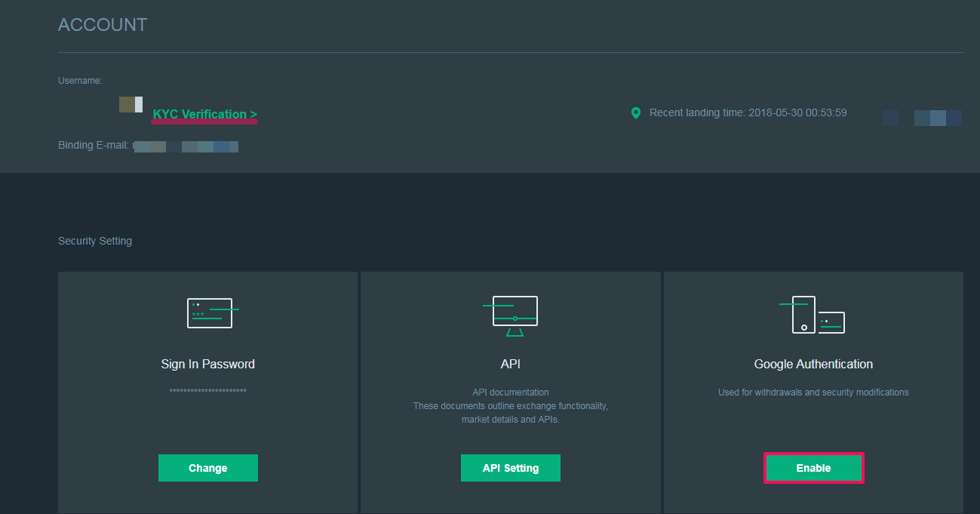Image resolution: width=980 pixels, height=514 pixels.
Task: Click the Google Authentication devices icon
Action: pyautogui.click(x=813, y=315)
